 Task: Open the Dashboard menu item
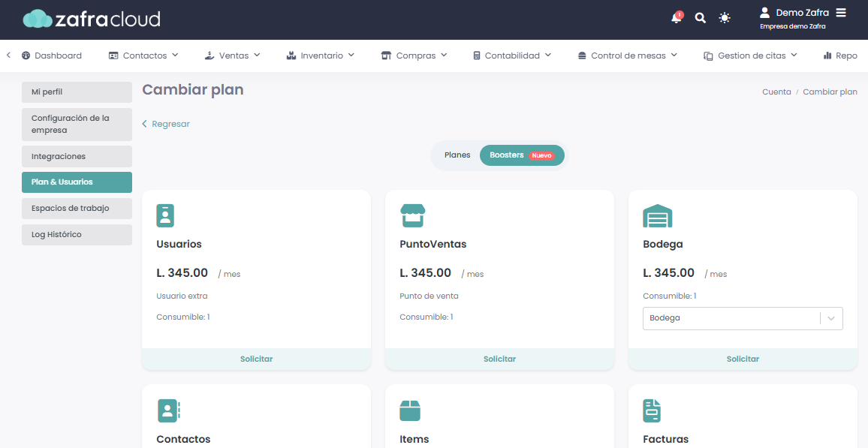[x=52, y=56]
